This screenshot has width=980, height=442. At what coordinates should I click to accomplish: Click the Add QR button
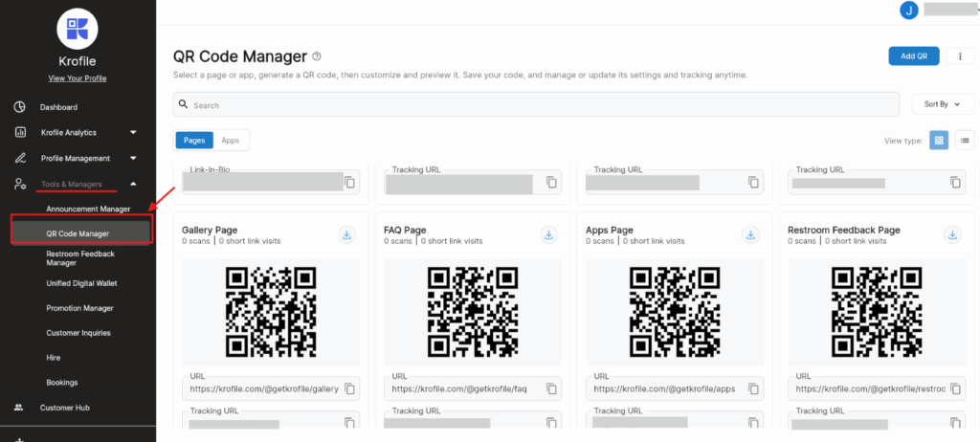[914, 56]
